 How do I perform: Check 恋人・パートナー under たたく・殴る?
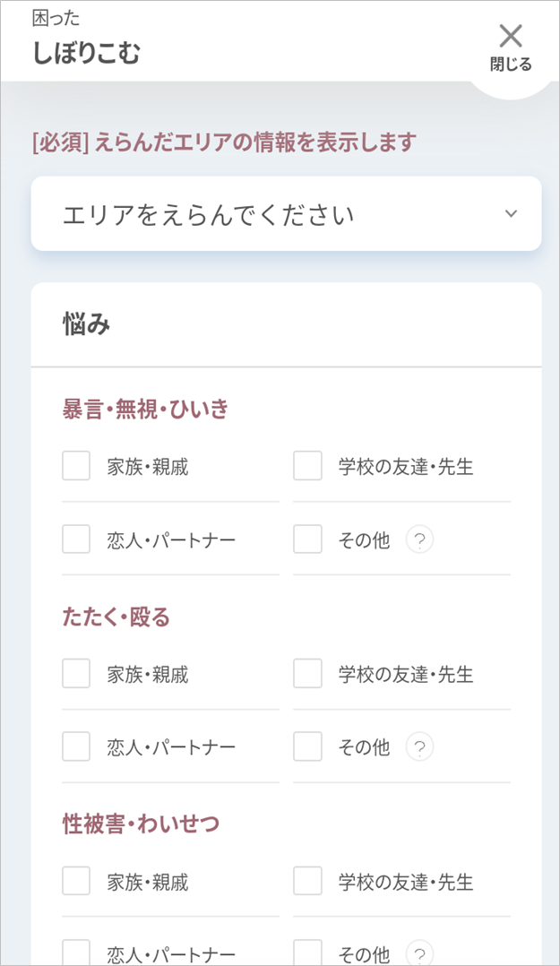(76, 746)
